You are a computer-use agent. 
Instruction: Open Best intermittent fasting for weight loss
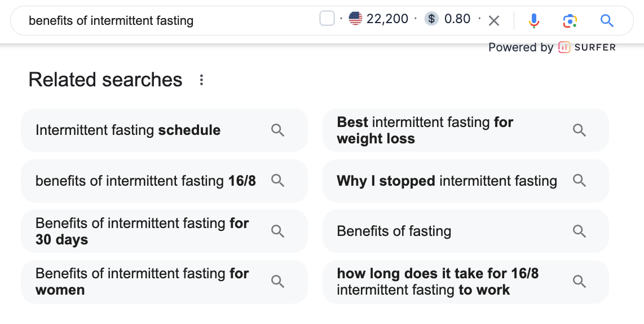[425, 130]
